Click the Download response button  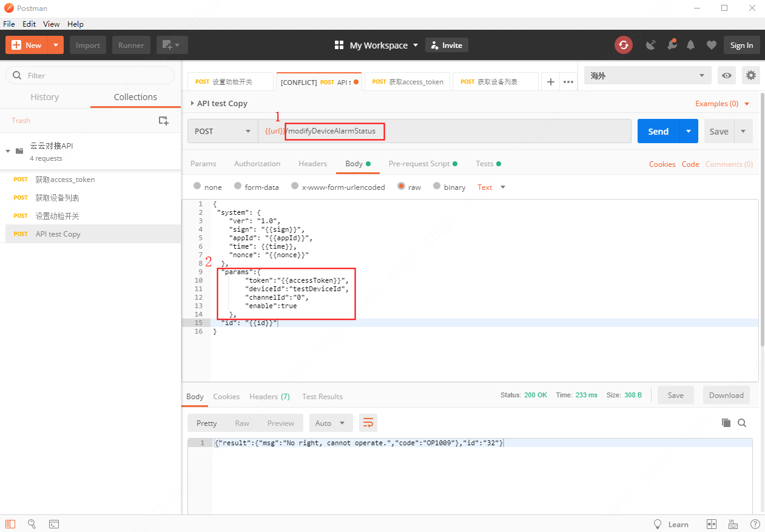coord(726,395)
